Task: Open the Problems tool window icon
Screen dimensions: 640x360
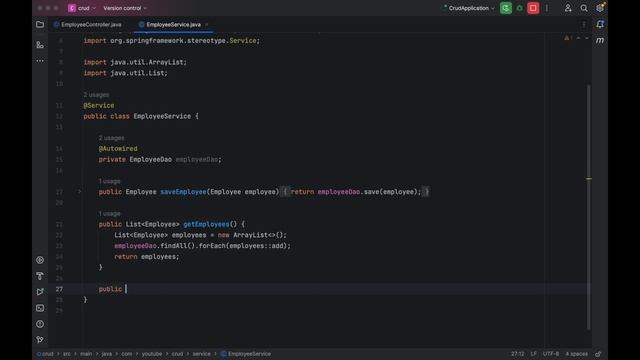Action: [40, 324]
